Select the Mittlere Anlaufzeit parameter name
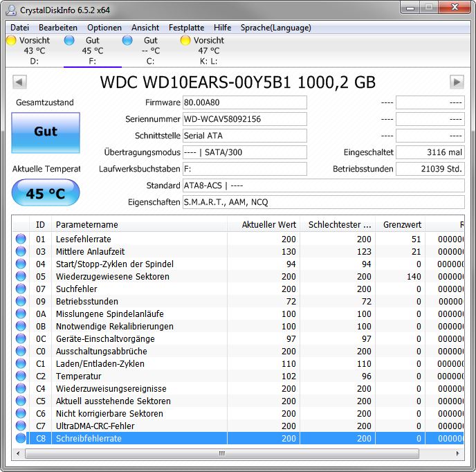The height and width of the screenshot is (472, 476). (x=90, y=252)
